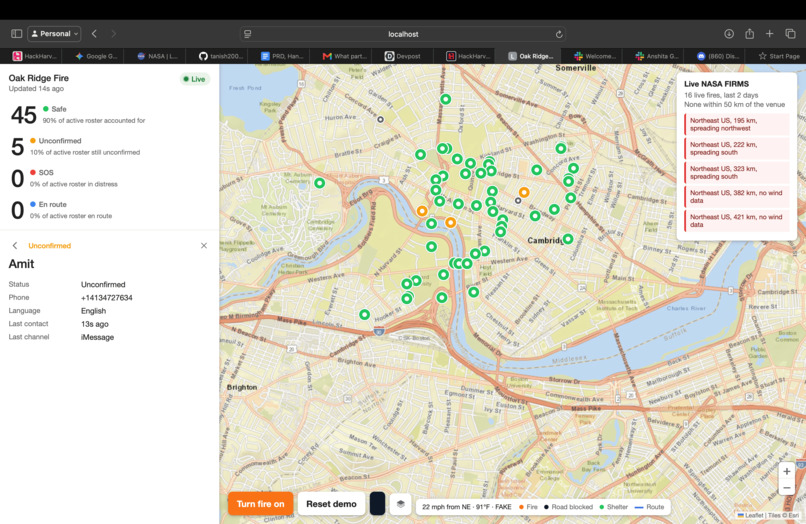Open the page menu icon in address bar

(248, 34)
